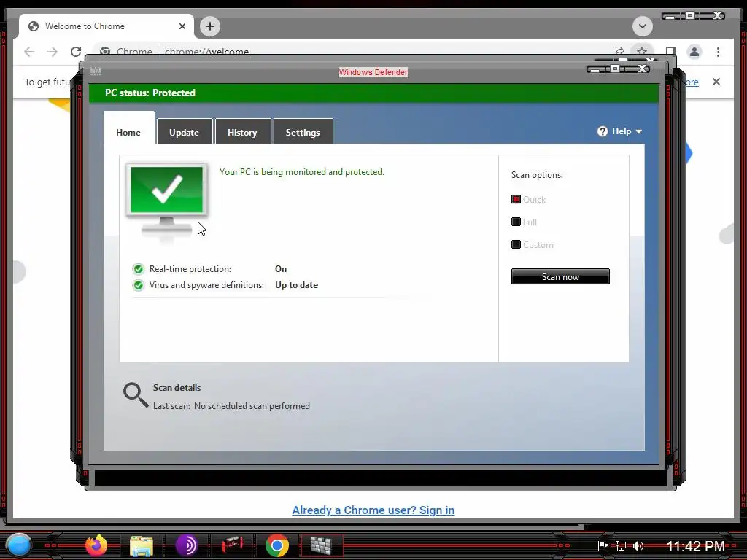This screenshot has height=560, width=747.
Task: Open the Start orb on taskbar
Action: pyautogui.click(x=19, y=545)
